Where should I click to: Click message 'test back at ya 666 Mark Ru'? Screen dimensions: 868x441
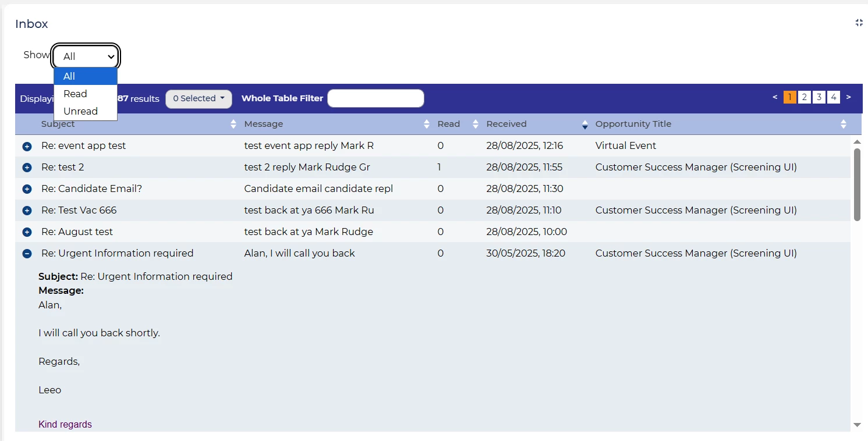[310, 211]
